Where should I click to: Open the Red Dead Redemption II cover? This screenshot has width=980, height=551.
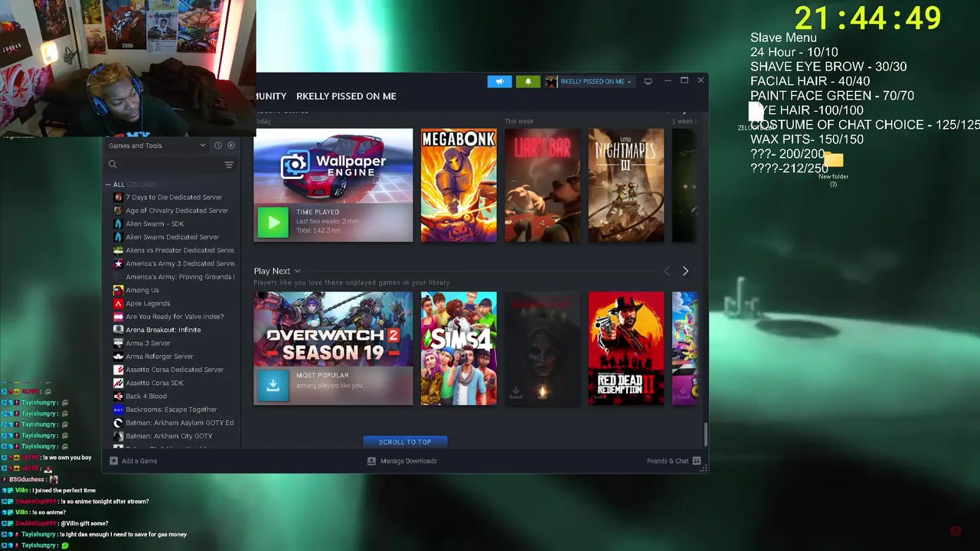tap(626, 348)
